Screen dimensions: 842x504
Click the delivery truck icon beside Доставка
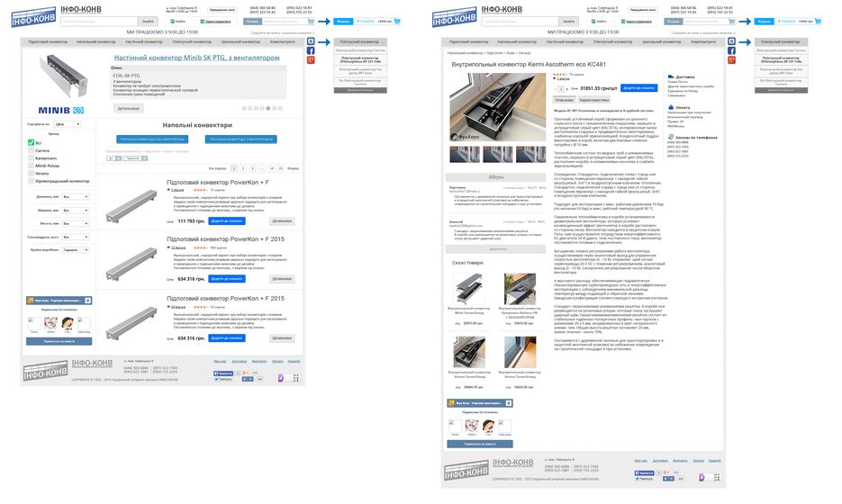(x=671, y=76)
